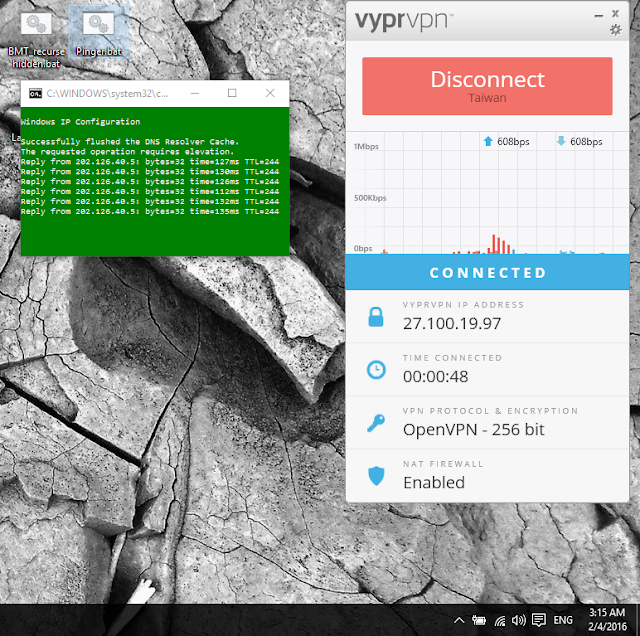This screenshot has height=636, width=640.
Task: Click the ENG input language indicator
Action: coord(562,620)
